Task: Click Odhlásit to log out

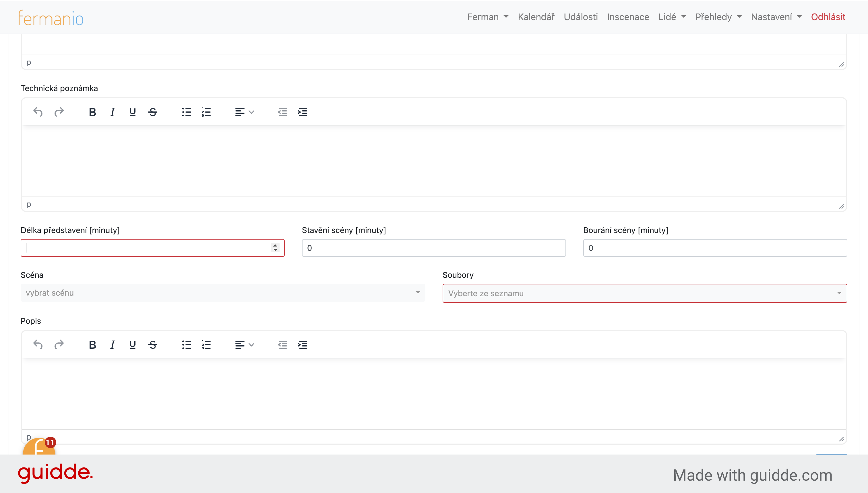Action: click(x=828, y=17)
